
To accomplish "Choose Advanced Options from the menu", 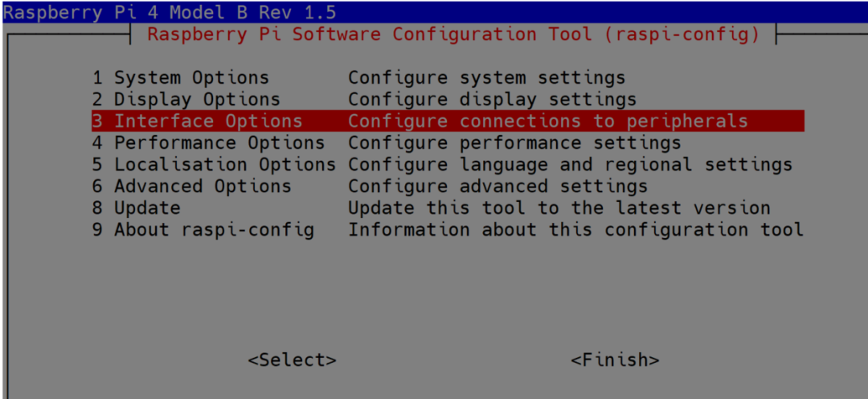I will pyautogui.click(x=191, y=187).
